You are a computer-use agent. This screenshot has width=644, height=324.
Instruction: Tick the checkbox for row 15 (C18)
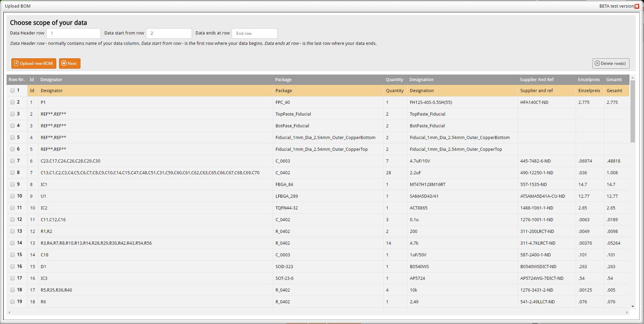point(12,255)
